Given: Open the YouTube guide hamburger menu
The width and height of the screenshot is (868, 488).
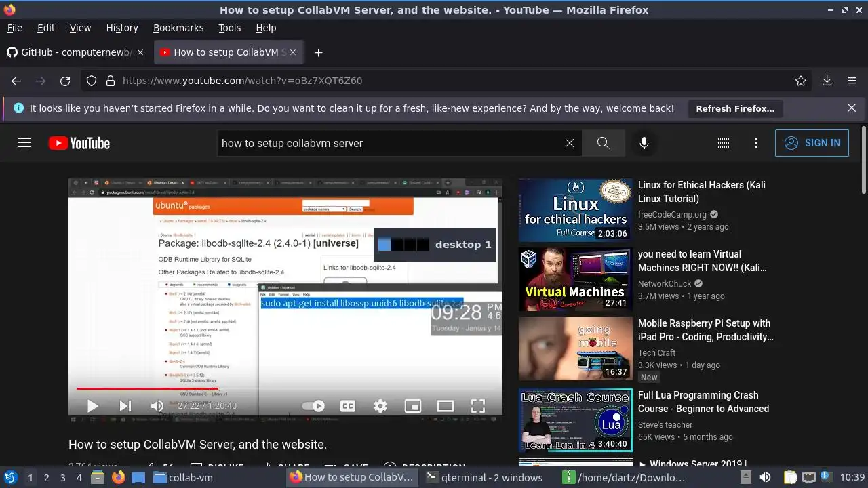Looking at the screenshot, I should [x=24, y=143].
